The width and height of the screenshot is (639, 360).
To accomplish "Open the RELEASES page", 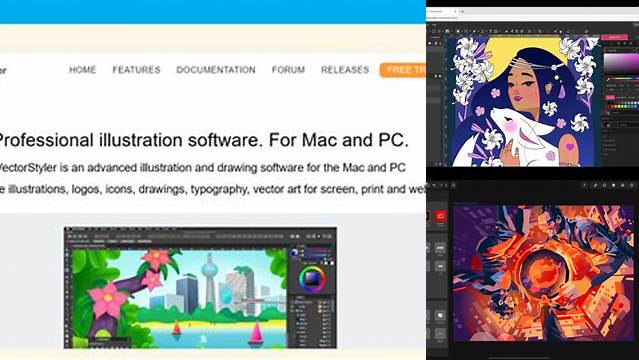I will [345, 70].
